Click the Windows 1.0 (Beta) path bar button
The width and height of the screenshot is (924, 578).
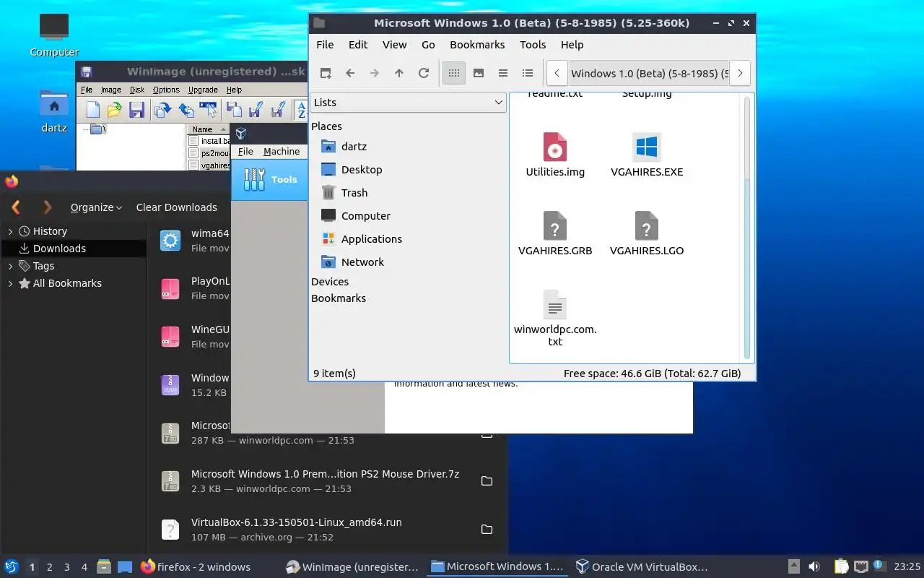[x=648, y=73]
